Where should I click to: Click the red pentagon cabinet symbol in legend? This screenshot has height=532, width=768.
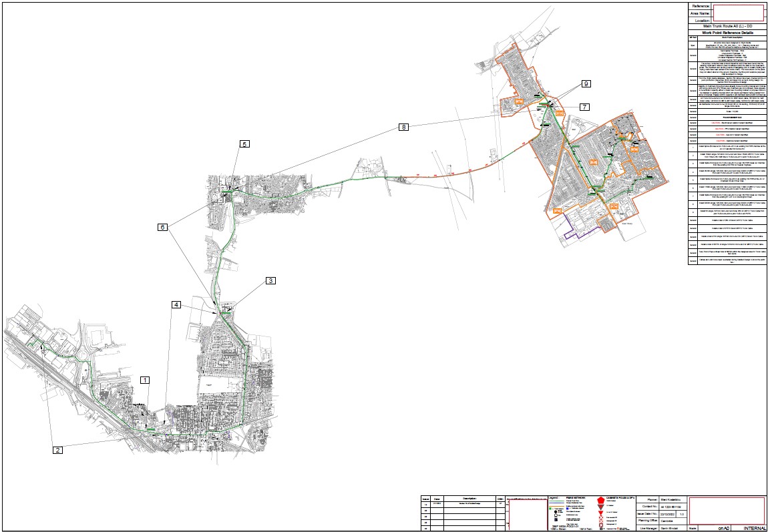[601, 499]
